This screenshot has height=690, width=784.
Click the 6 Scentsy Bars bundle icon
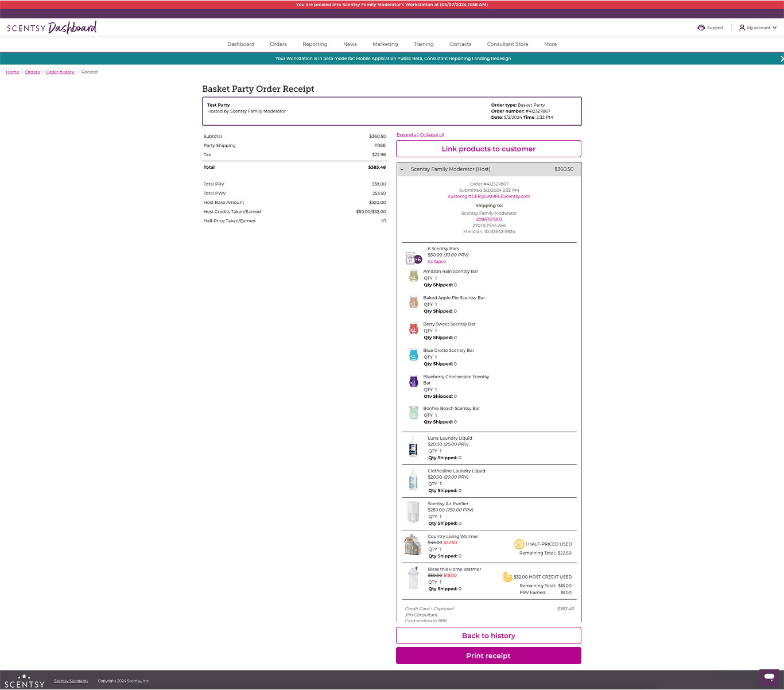pyautogui.click(x=413, y=258)
